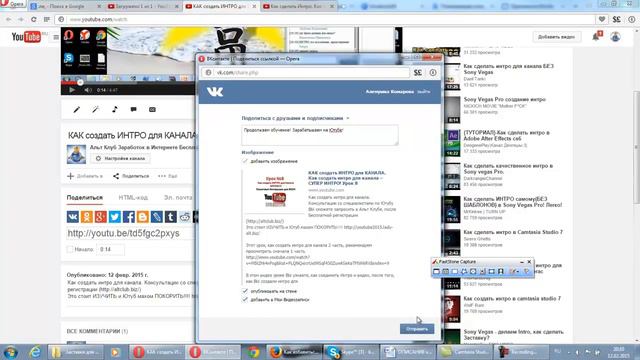Share via the Google+ red icon
This screenshot has height=360, width=640.
coord(100,216)
